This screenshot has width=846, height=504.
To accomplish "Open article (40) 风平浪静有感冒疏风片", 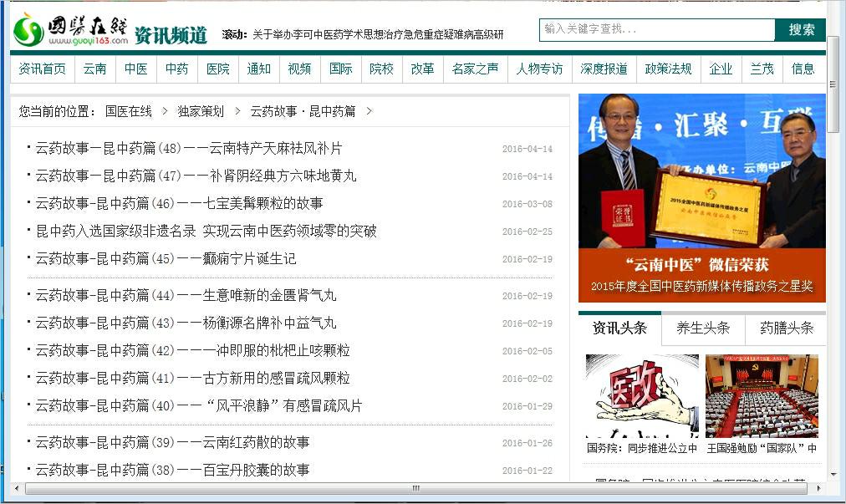I will click(199, 405).
